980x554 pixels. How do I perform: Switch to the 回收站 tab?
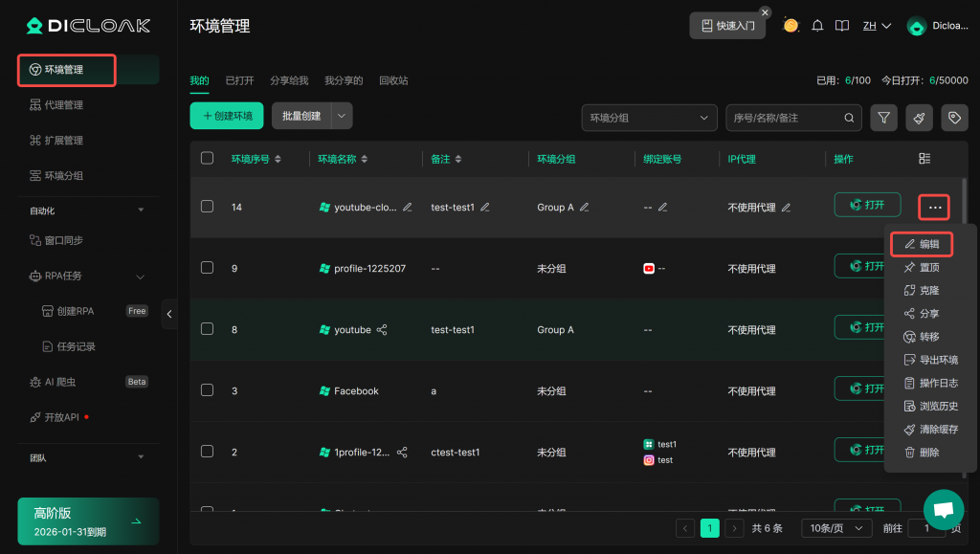pyautogui.click(x=393, y=81)
